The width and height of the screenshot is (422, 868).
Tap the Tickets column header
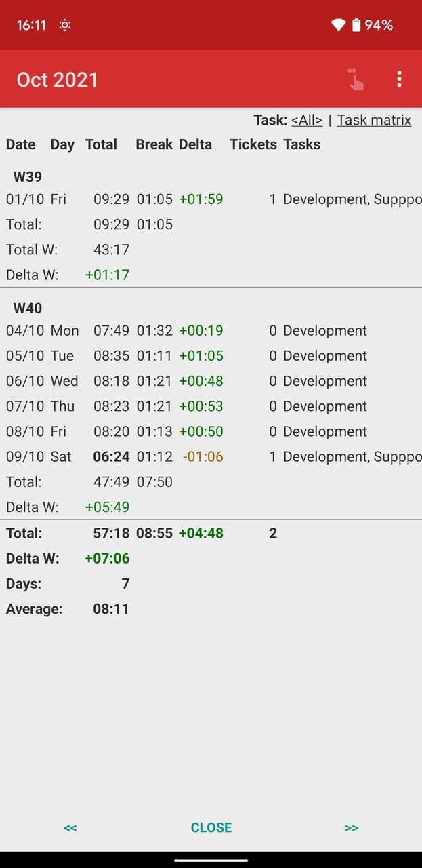coord(253,144)
